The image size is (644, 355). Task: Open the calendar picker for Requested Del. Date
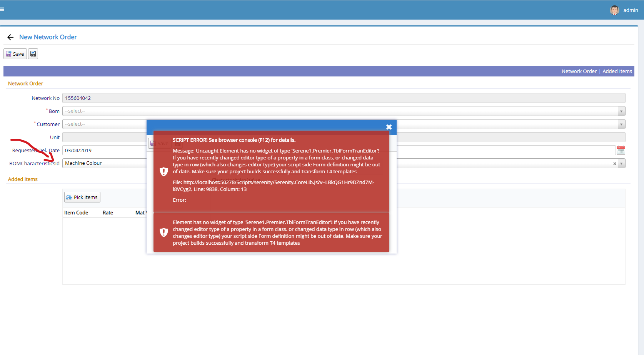(x=621, y=150)
